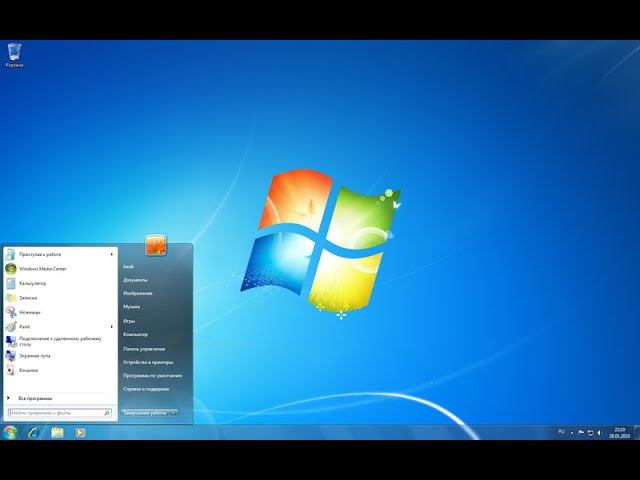640x480 pixels.
Task: Open Устройства и принтеры (Devices and Printers)
Action: point(148,362)
